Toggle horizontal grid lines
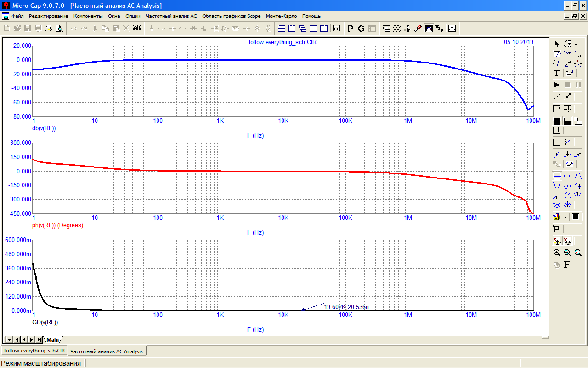The width and height of the screenshot is (588, 368). pos(567,121)
